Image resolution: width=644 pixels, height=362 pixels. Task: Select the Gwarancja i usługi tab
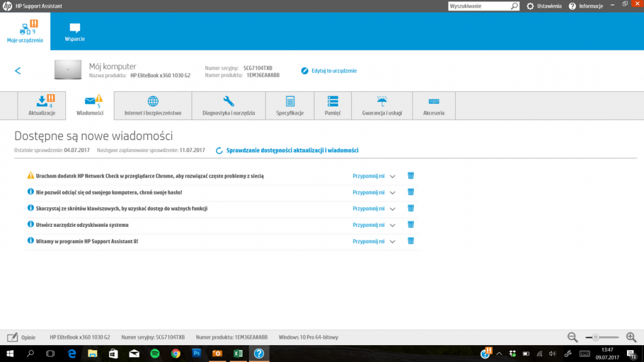point(382,106)
